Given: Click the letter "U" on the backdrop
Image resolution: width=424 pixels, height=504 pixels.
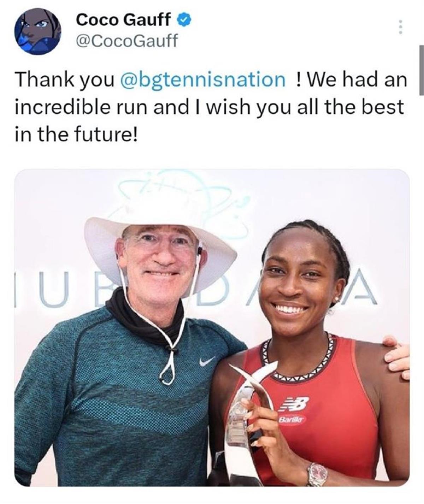Looking at the screenshot, I should (53, 289).
